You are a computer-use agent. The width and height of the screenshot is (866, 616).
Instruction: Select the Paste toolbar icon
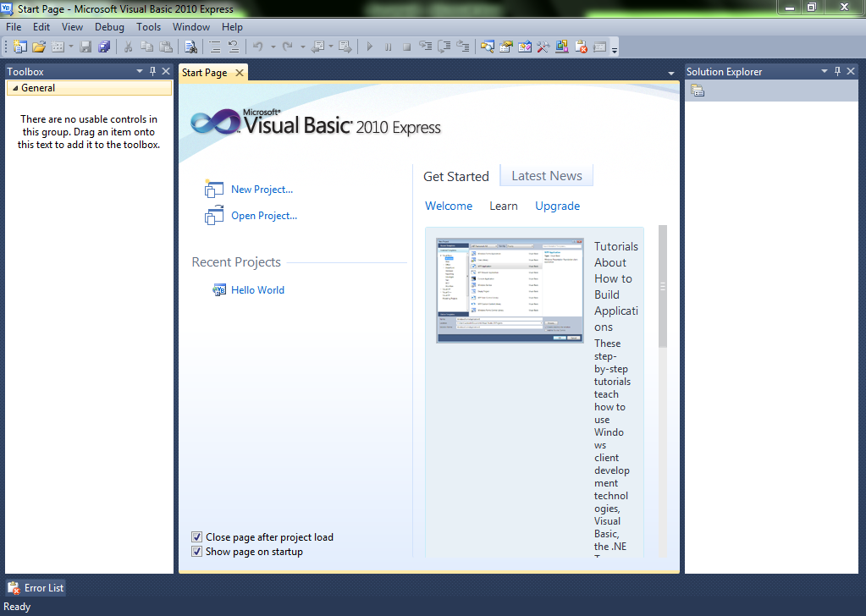(x=165, y=47)
